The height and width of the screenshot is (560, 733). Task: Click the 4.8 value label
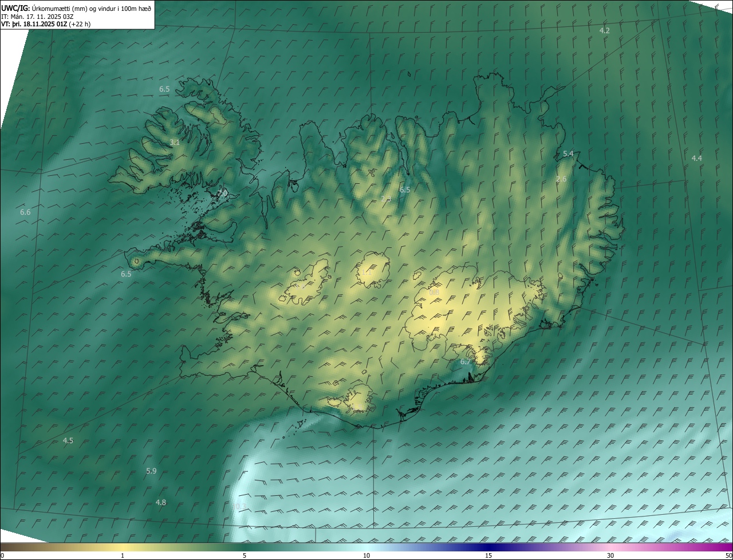(x=161, y=503)
